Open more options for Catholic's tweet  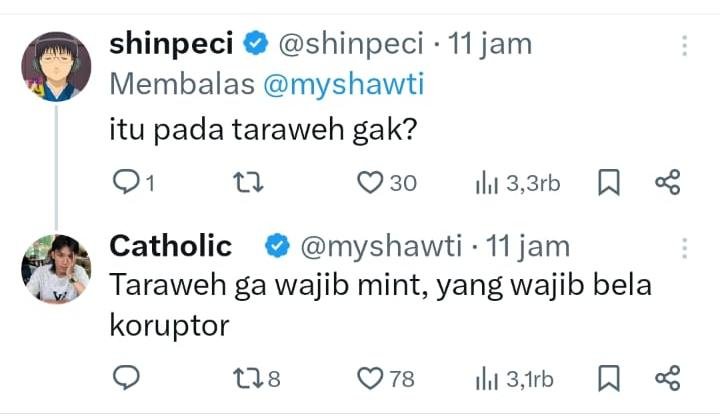pos(685,247)
